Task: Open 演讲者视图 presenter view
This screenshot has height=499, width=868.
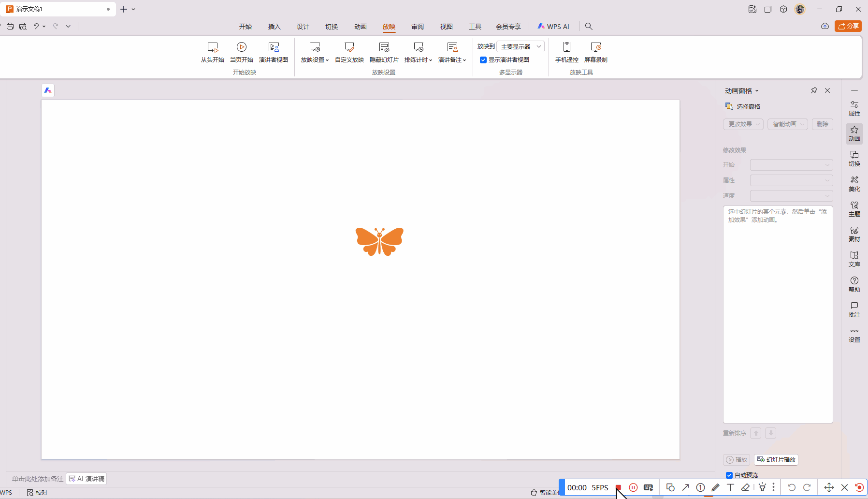Action: [274, 47]
